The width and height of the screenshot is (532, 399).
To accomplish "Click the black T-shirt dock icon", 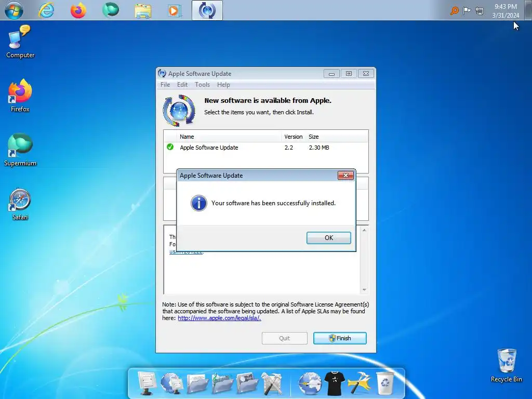I will [x=335, y=383].
